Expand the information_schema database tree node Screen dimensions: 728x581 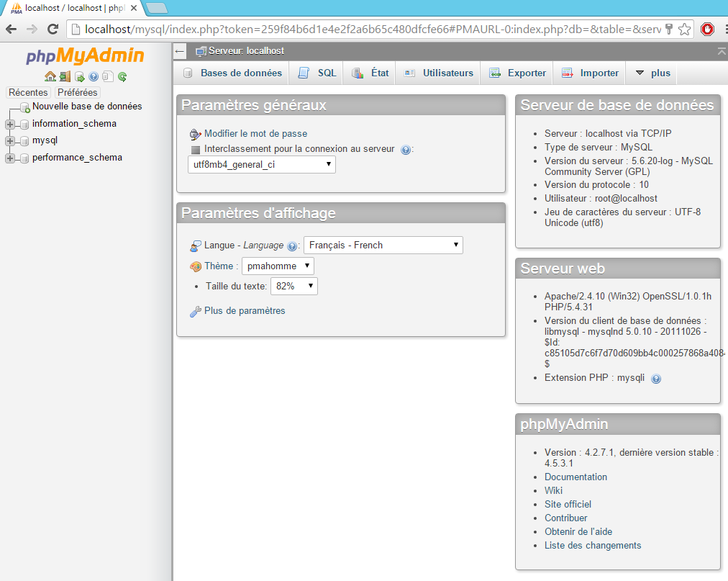pyautogui.click(x=10, y=124)
